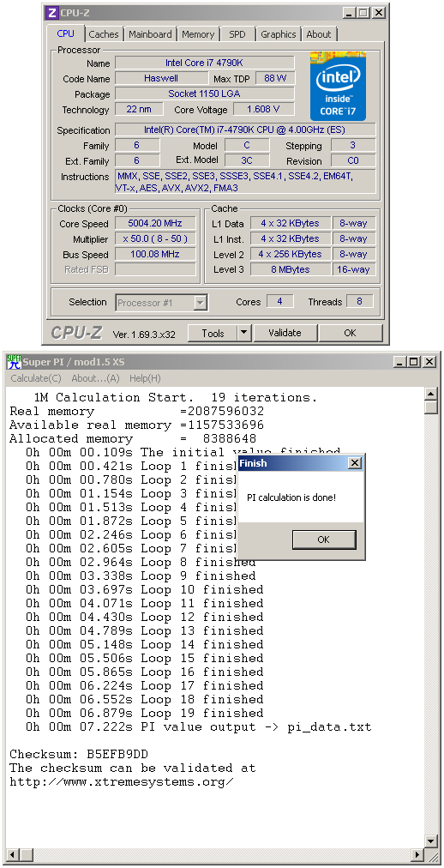The width and height of the screenshot is (444, 868).
Task: Maximize the Super PI window
Action: coord(414,362)
